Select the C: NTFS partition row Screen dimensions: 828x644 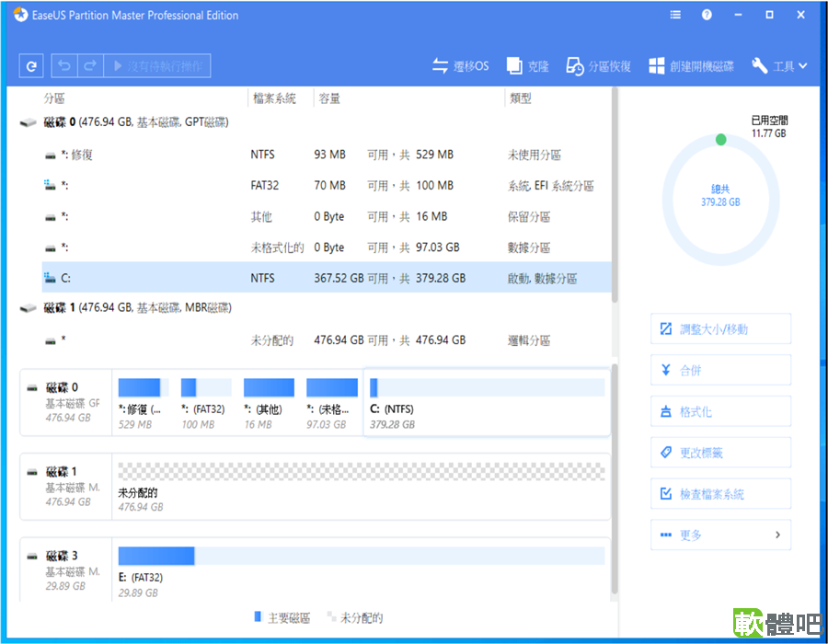coord(327,278)
